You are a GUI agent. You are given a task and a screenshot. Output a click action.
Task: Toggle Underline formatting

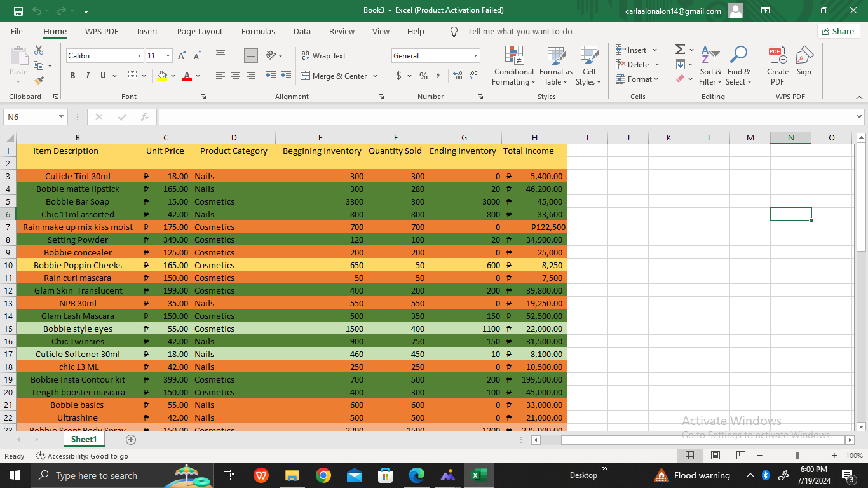[x=103, y=76]
